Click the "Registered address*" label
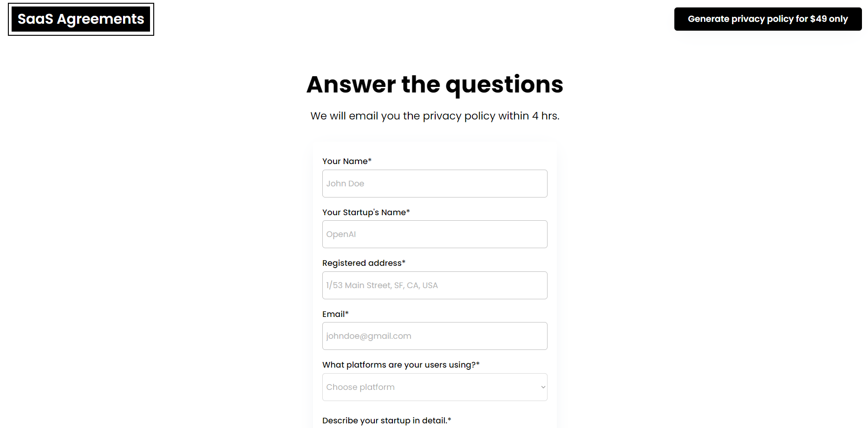The image size is (868, 428). click(x=364, y=263)
